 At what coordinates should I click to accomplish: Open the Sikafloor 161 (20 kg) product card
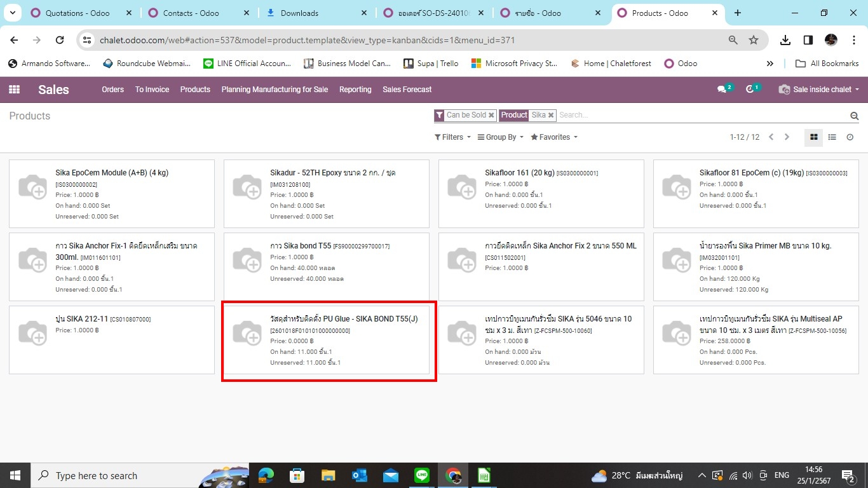point(541,194)
